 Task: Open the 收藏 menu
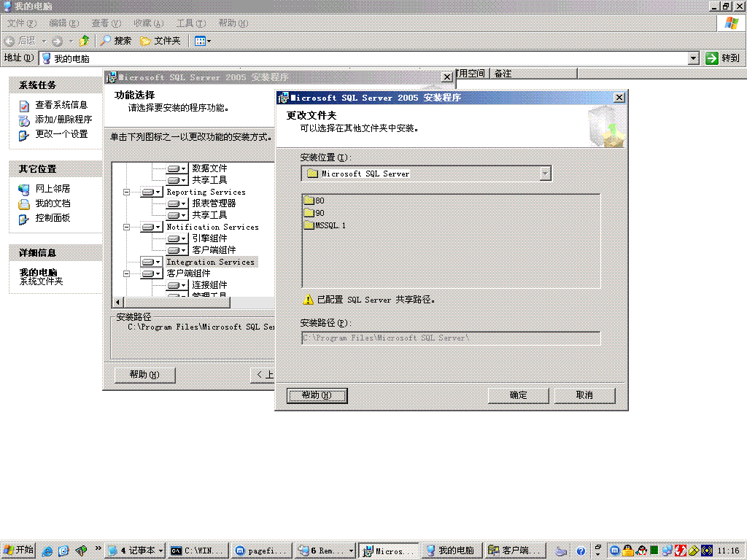pyautogui.click(x=149, y=23)
